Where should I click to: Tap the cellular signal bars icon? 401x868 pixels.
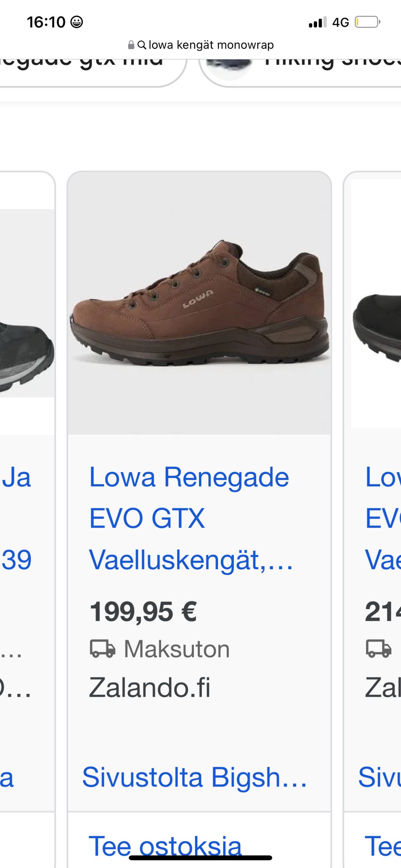tap(318, 22)
